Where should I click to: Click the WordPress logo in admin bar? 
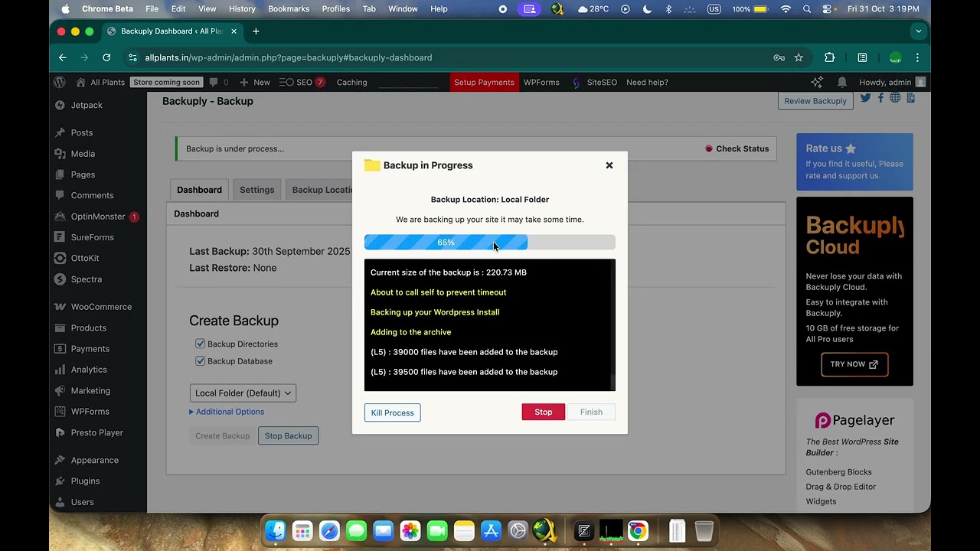[60, 82]
